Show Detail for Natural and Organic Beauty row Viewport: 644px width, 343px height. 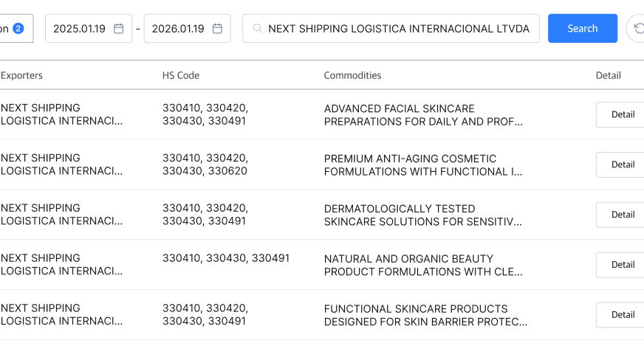tap(622, 265)
